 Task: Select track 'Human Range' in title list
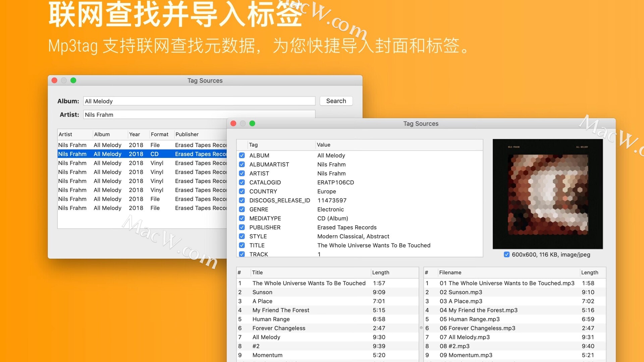[328, 319]
